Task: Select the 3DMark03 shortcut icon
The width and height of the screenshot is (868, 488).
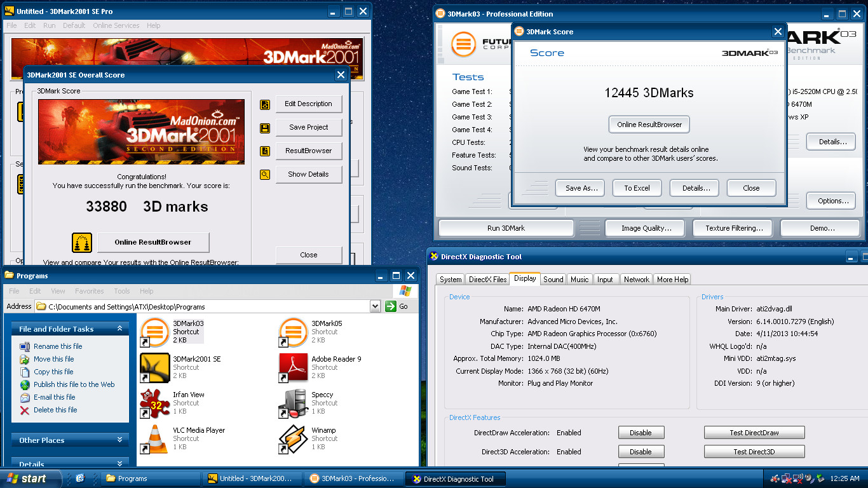Action: click(154, 332)
